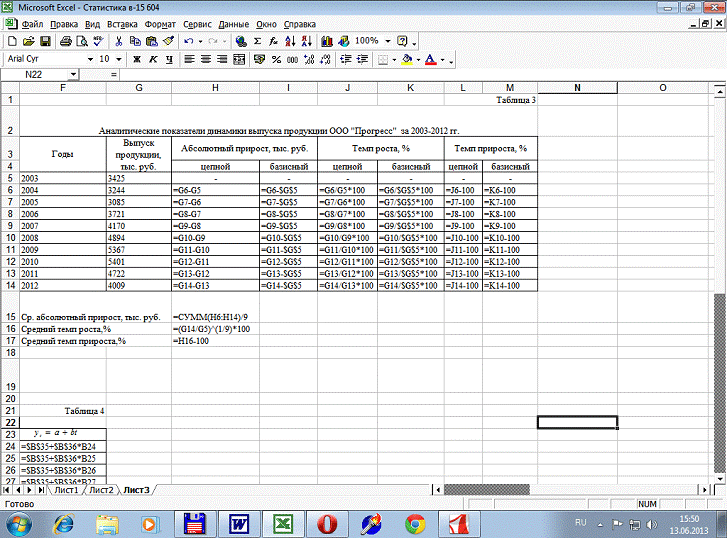Apply percent style to selection
727x538 pixels.
click(277, 60)
